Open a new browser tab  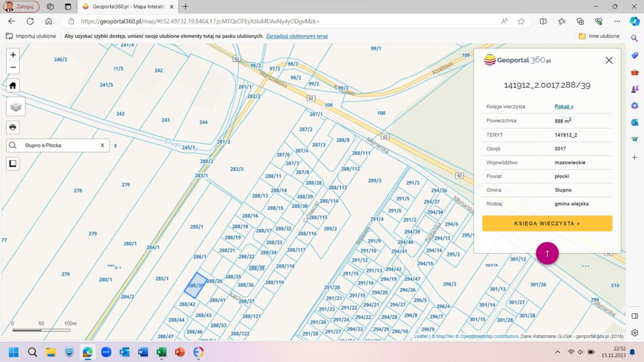pyautogui.click(x=185, y=7)
